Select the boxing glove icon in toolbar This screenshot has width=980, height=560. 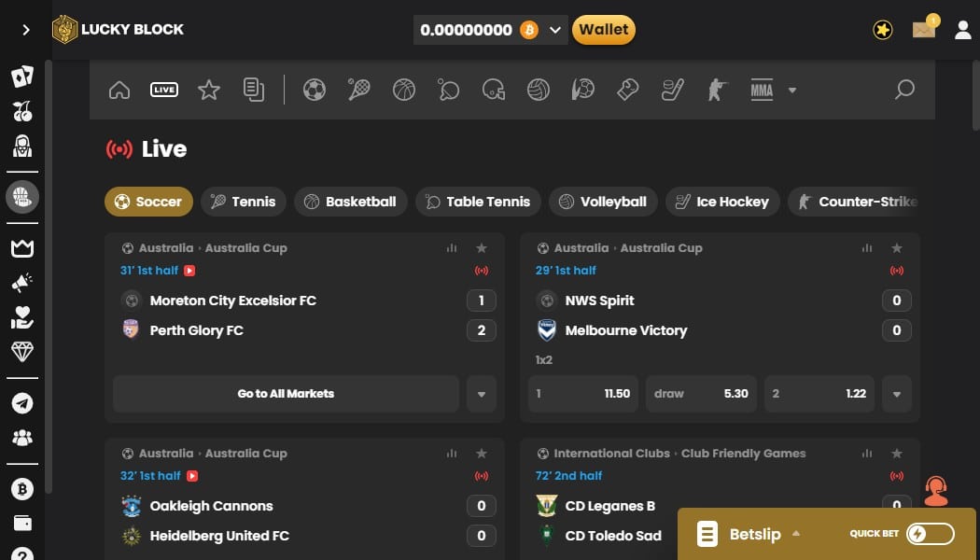pos(627,90)
